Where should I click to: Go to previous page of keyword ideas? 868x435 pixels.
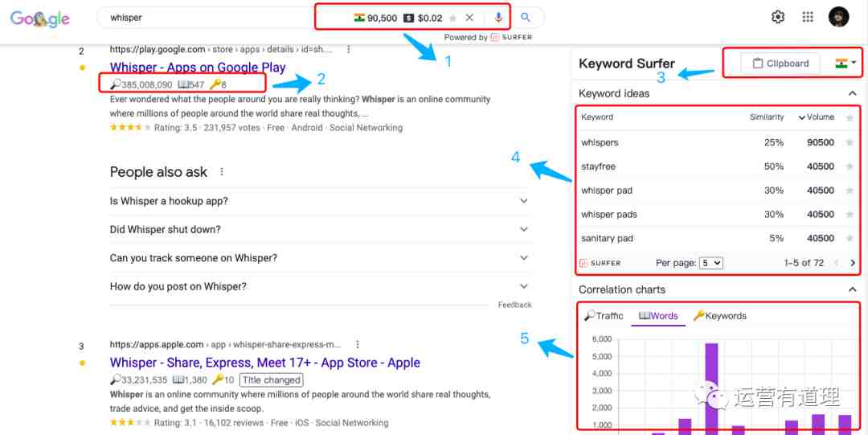837,263
